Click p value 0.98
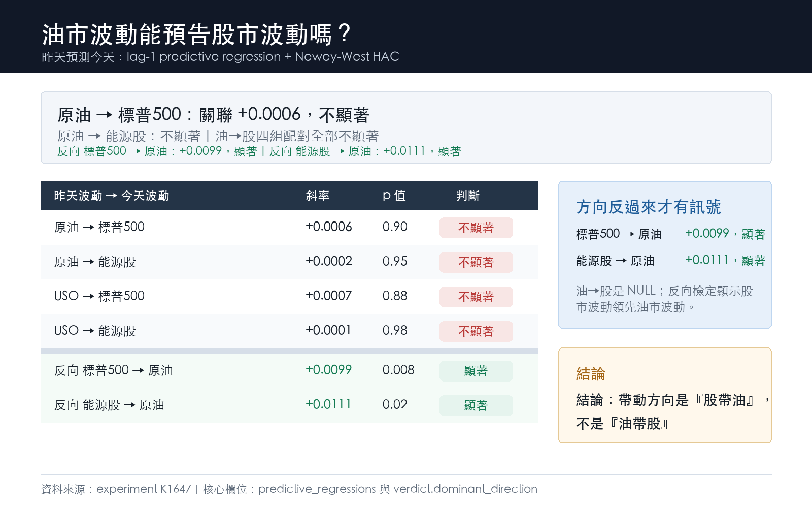The image size is (812, 508). pos(395,330)
